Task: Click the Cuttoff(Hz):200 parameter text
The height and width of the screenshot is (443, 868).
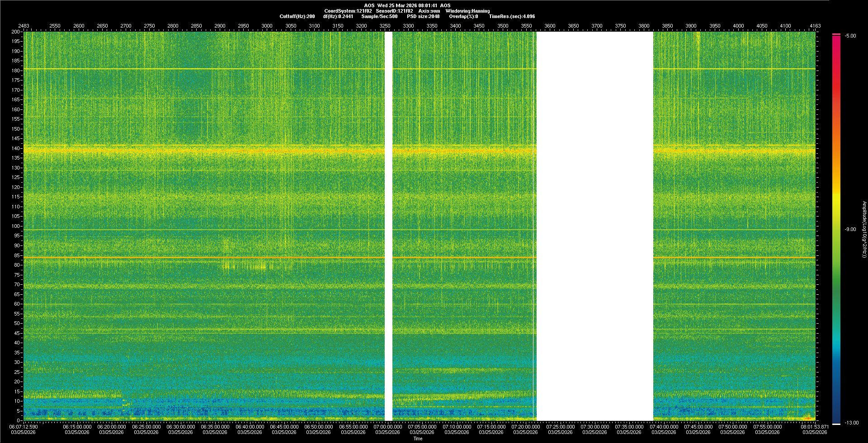Action: click(297, 16)
